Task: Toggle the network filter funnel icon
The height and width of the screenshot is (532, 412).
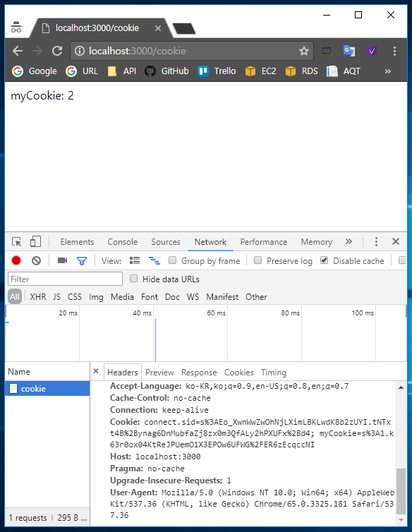Action: (x=82, y=260)
